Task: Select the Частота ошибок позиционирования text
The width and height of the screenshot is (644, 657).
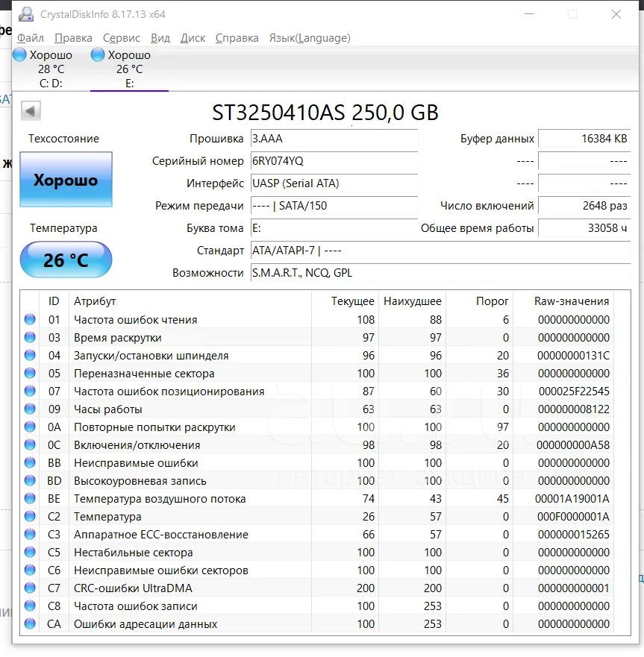Action: click(169, 392)
